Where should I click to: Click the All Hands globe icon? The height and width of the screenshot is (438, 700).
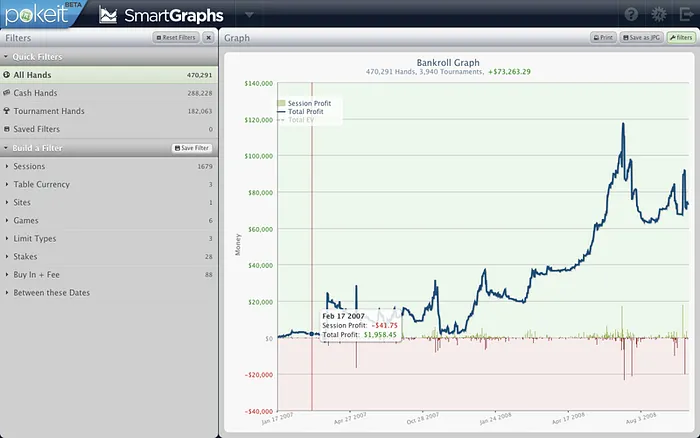6,75
